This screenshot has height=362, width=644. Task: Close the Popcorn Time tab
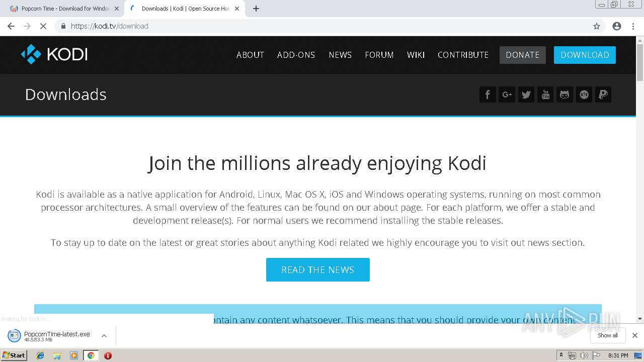coord(117,9)
